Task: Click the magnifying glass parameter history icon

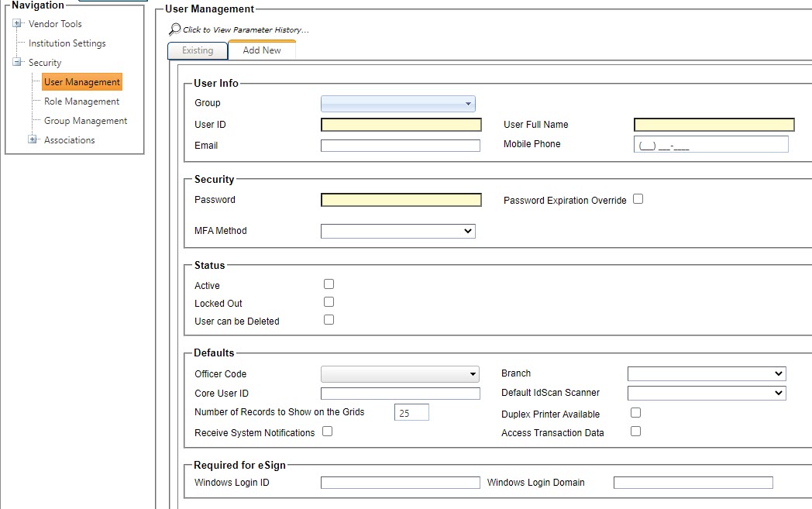Action: [172, 28]
